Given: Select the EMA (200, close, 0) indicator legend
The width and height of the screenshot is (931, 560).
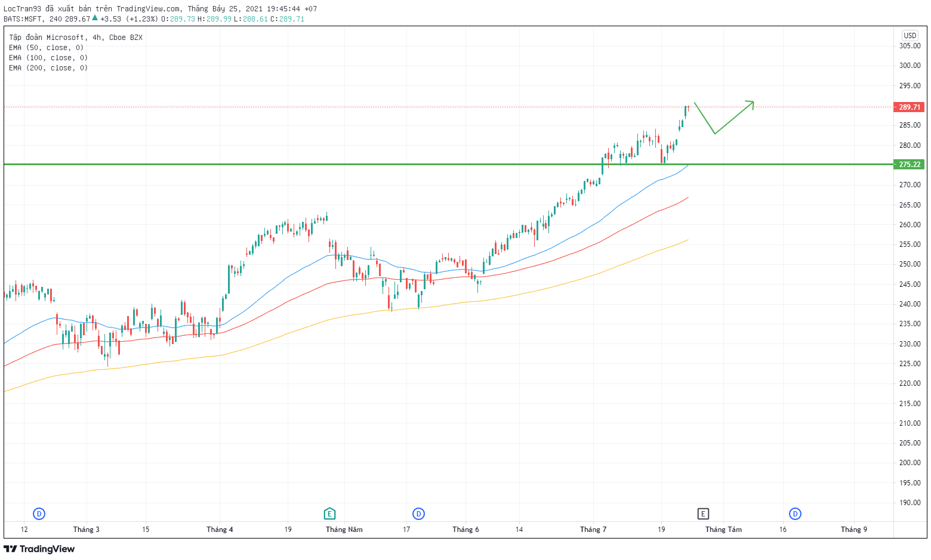Looking at the screenshot, I should point(48,68).
